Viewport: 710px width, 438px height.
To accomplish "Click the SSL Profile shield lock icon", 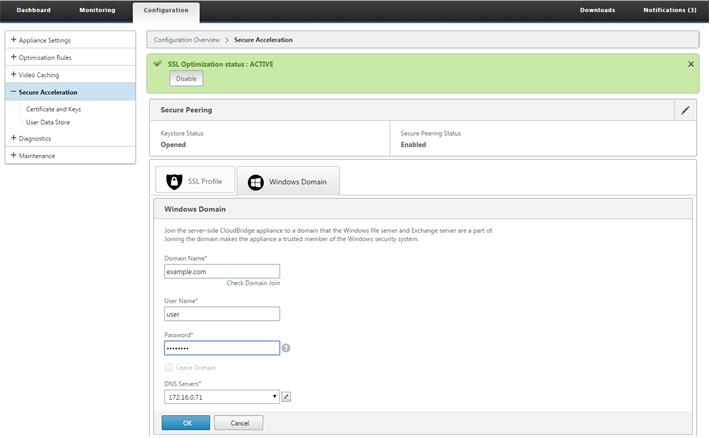I will [174, 181].
